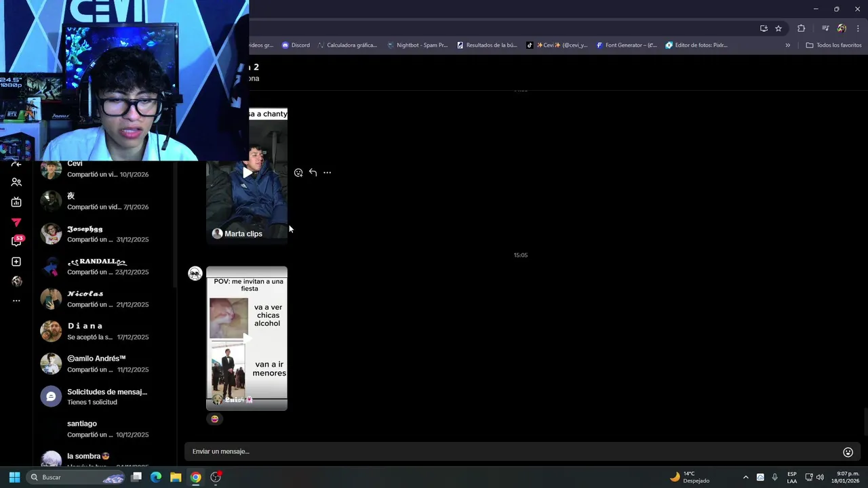Open the LIVE icon in TikTok sidebar

(16, 202)
